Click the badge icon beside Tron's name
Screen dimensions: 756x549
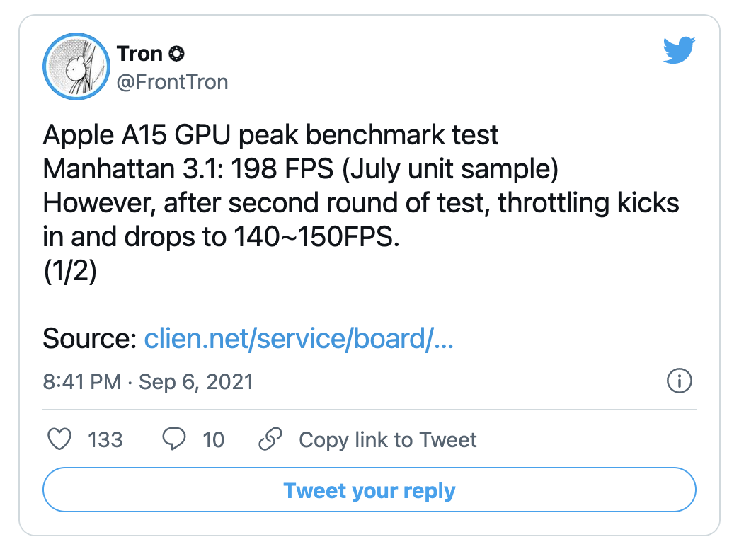(178, 54)
